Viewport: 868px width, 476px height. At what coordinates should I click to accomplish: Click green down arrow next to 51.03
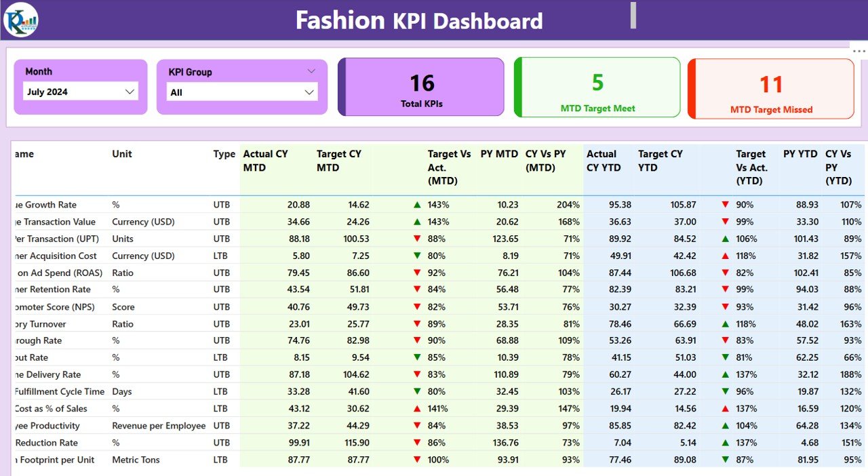point(726,357)
